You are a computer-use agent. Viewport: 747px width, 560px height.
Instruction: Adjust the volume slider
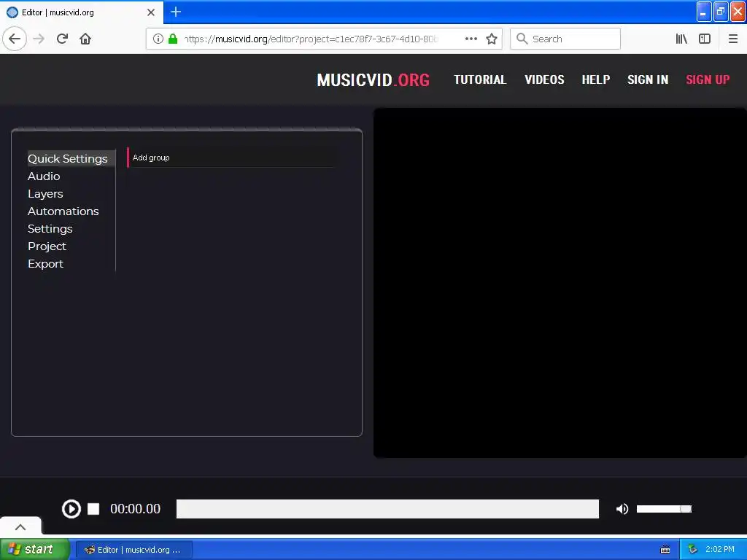(x=664, y=509)
